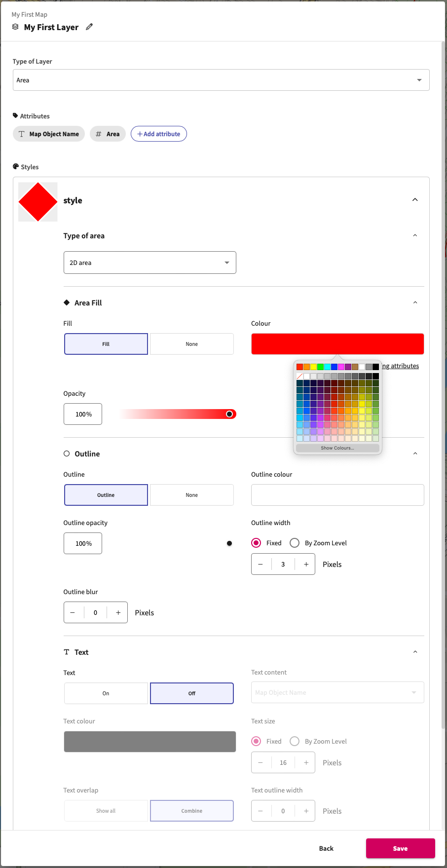Click the Back button
The image size is (447, 868).
(326, 848)
